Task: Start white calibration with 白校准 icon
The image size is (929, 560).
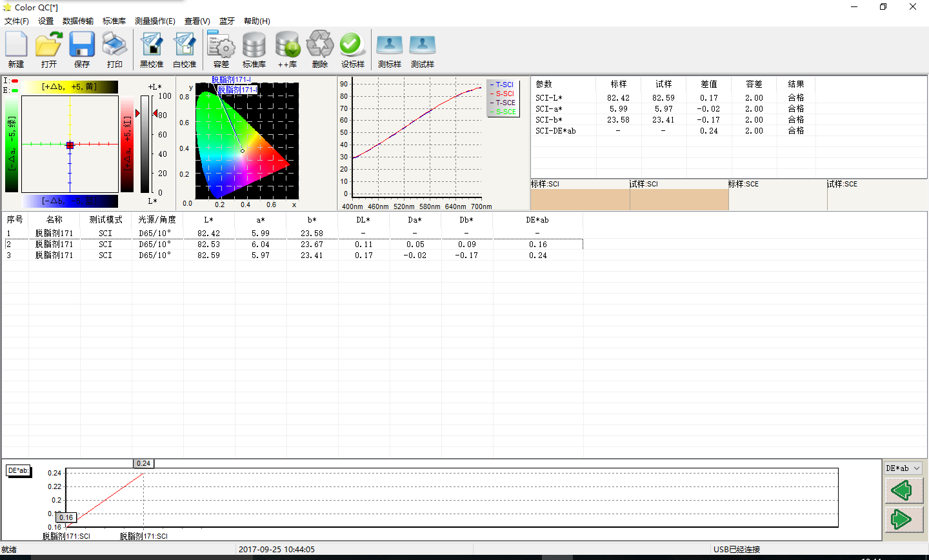Action: [x=185, y=50]
